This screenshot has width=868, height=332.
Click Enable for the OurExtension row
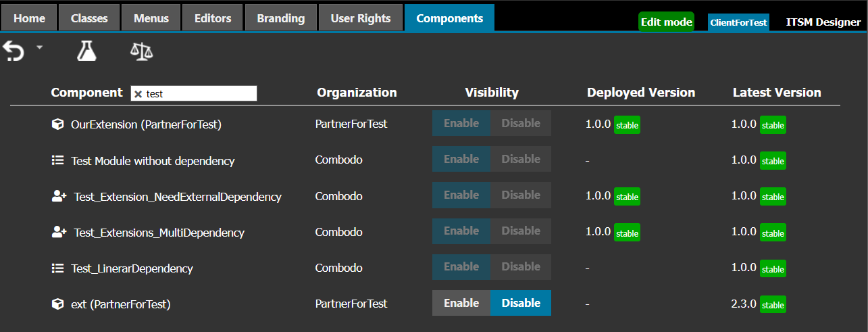pos(461,123)
